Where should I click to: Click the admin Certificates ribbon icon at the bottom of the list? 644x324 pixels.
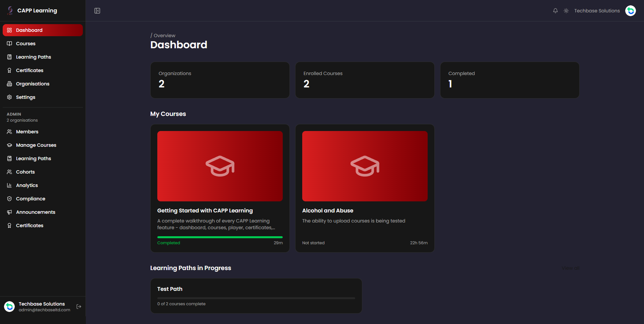point(9,225)
